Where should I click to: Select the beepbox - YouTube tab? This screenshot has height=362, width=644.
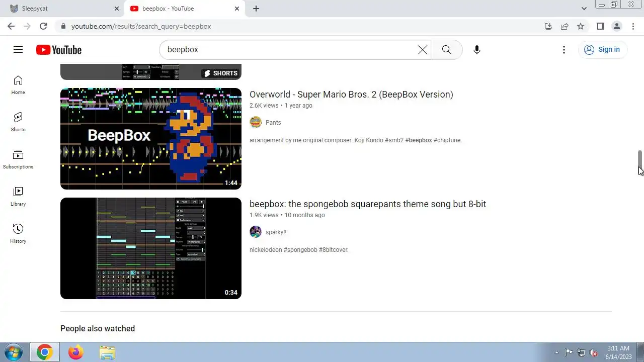click(x=184, y=9)
